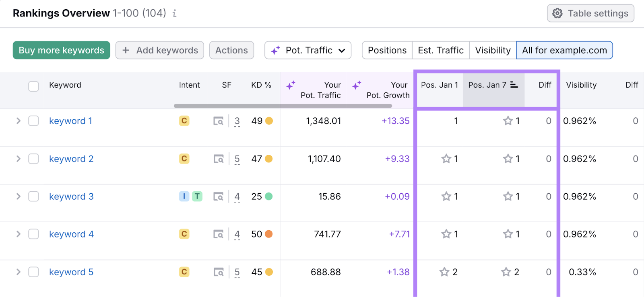The height and width of the screenshot is (297, 644).
Task: Click the Add keywords button
Action: 160,50
